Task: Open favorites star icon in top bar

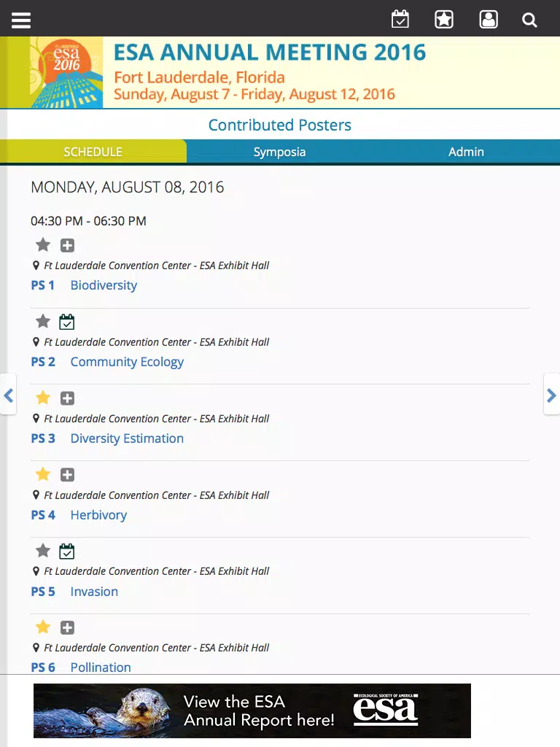Action: [x=444, y=20]
